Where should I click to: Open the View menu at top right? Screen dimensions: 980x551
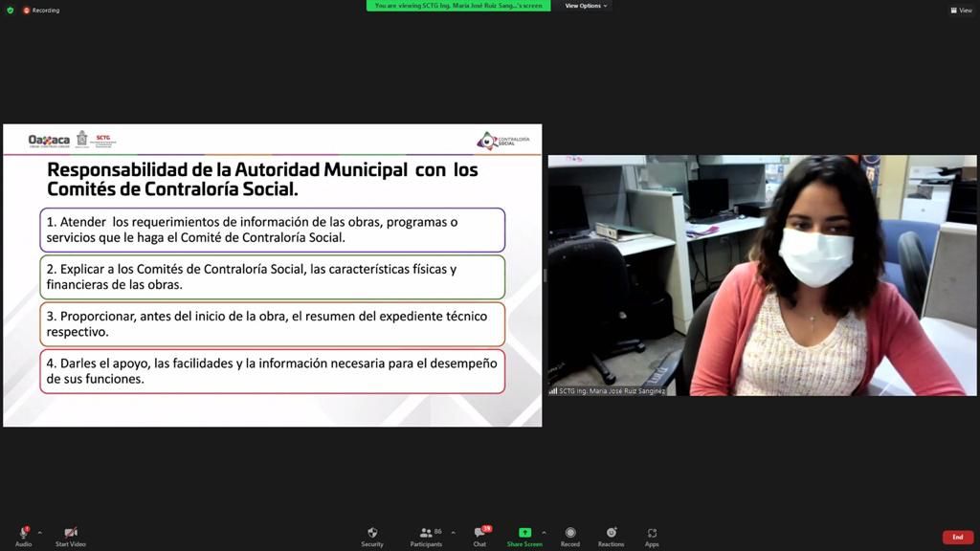pyautogui.click(x=960, y=10)
